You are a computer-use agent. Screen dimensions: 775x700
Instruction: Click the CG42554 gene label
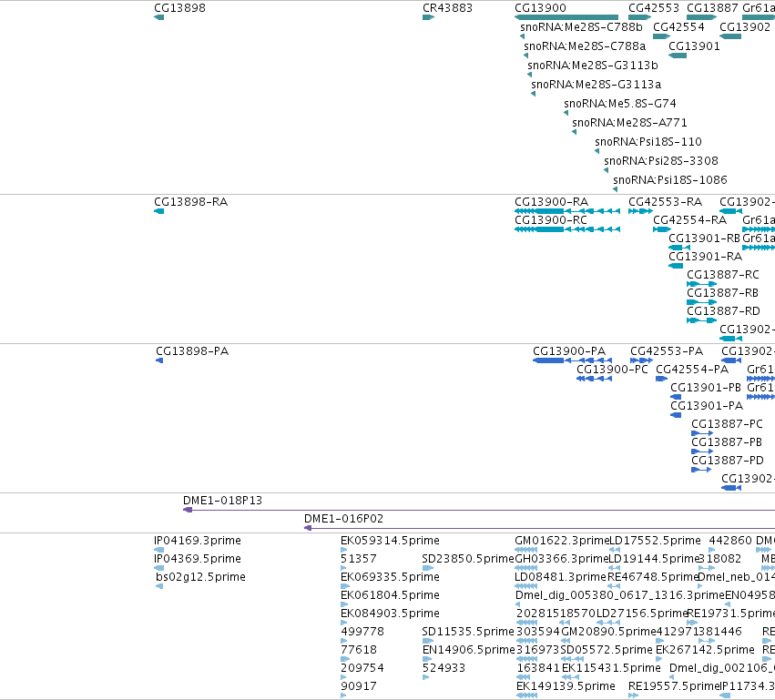pyautogui.click(x=678, y=27)
